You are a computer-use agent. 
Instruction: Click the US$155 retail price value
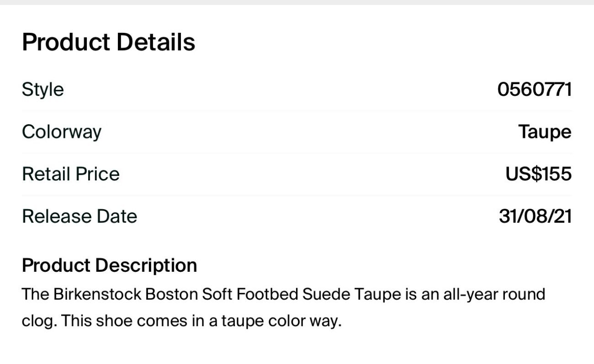pyautogui.click(x=538, y=174)
